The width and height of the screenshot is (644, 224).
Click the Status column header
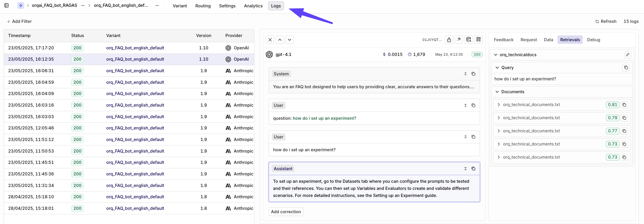(x=78, y=35)
